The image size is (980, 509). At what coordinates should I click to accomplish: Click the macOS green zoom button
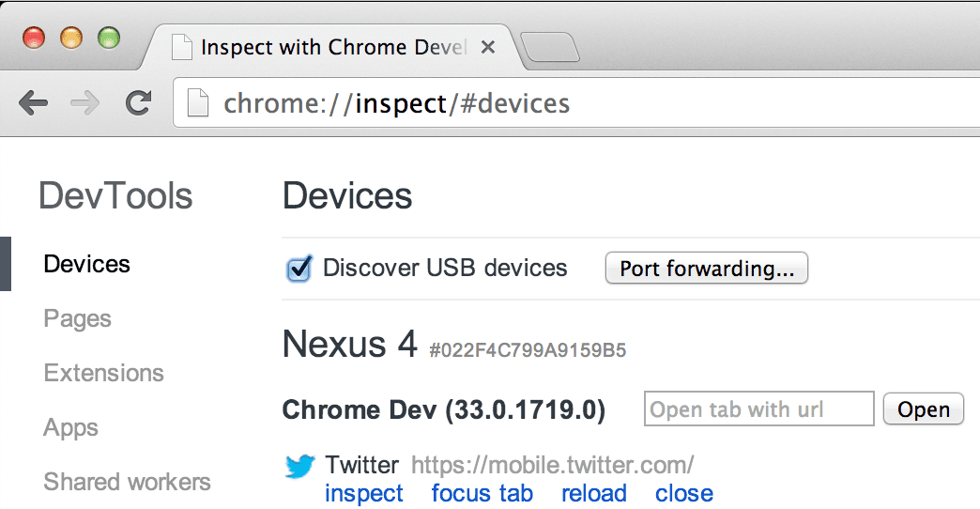110,39
